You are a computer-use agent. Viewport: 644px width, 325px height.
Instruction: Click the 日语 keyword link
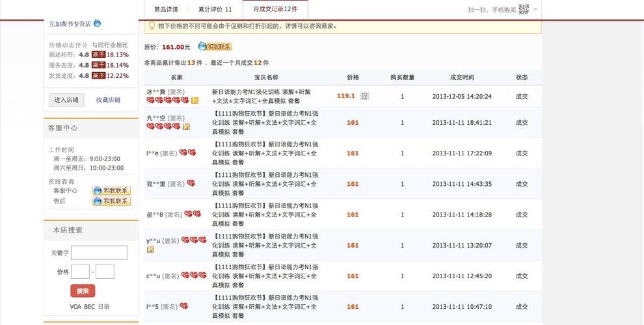click(x=104, y=307)
